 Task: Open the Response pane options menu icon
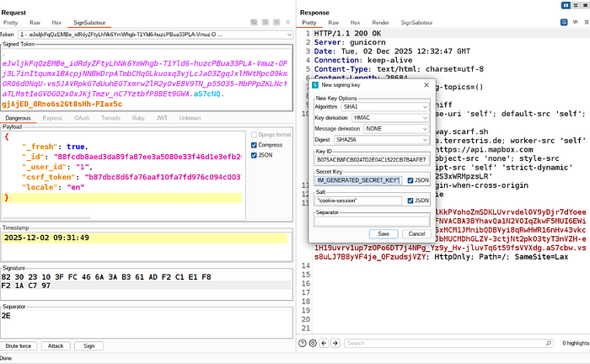(x=587, y=23)
